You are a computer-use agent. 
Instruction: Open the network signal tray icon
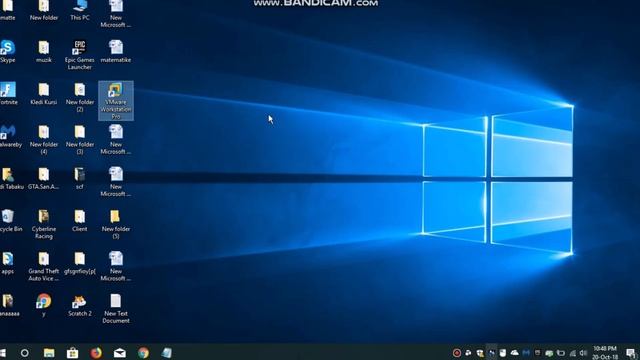click(x=573, y=353)
